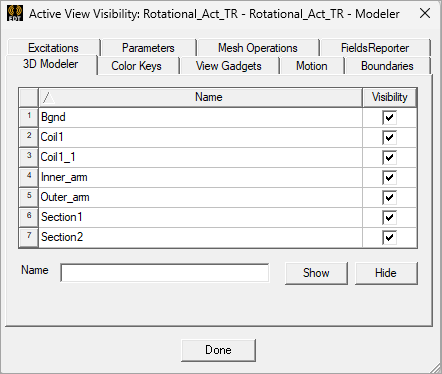Select row header number 2

(x=29, y=137)
